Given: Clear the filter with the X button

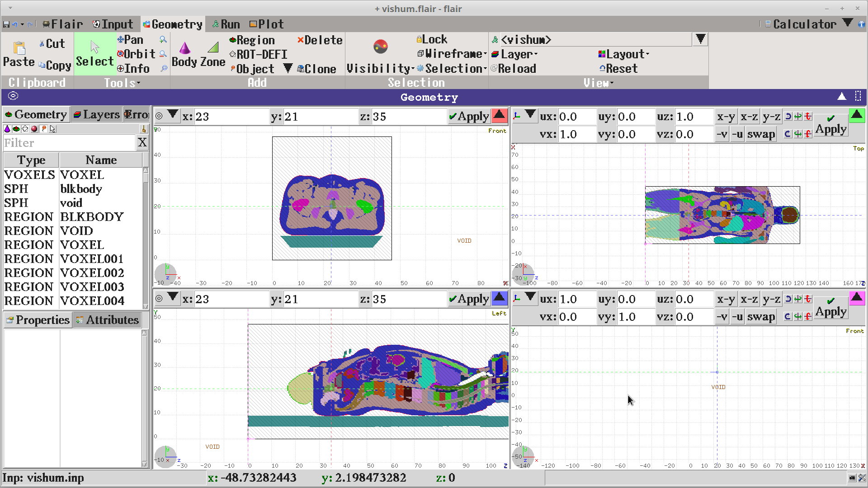Looking at the screenshot, I should [x=142, y=143].
